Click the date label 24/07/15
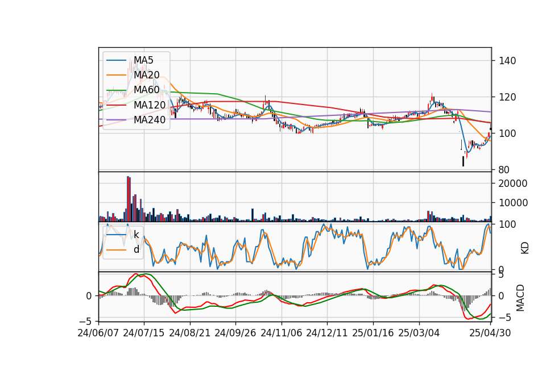The width and height of the screenshot is (546, 392). pyautogui.click(x=143, y=333)
